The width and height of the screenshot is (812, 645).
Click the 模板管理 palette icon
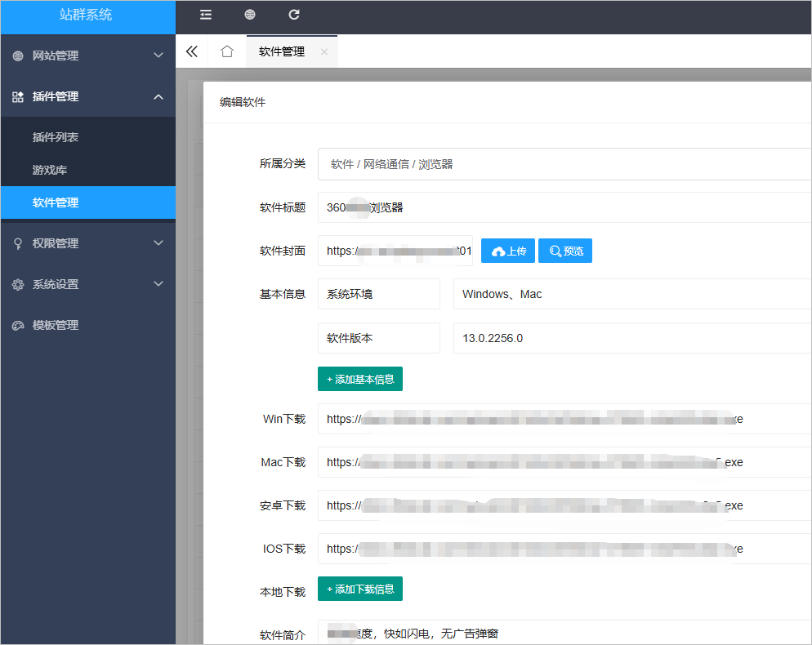18,326
